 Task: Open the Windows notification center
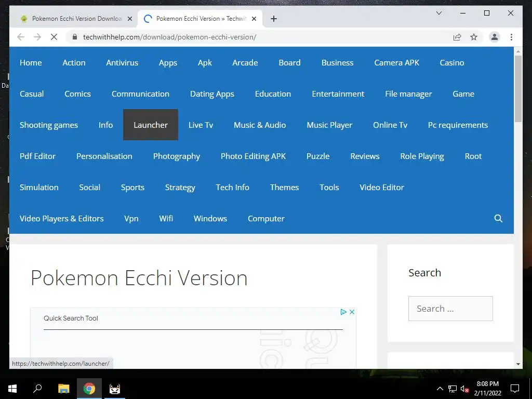point(515,389)
